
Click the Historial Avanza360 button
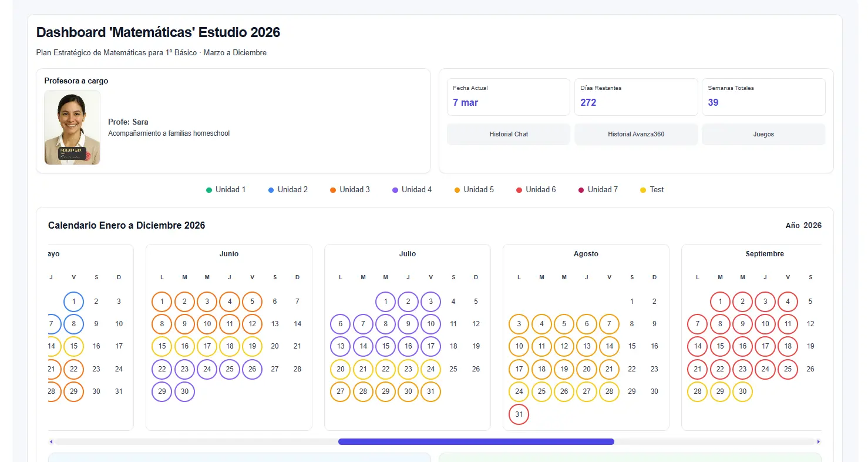[635, 134]
